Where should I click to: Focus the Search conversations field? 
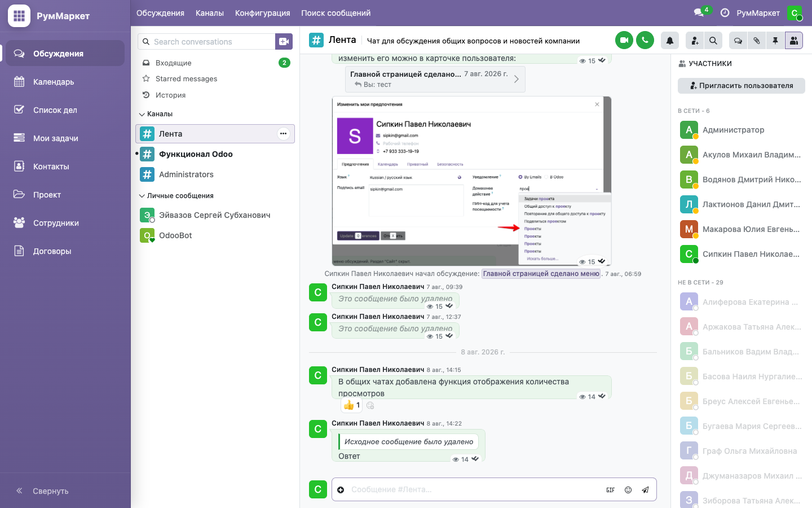[206, 42]
